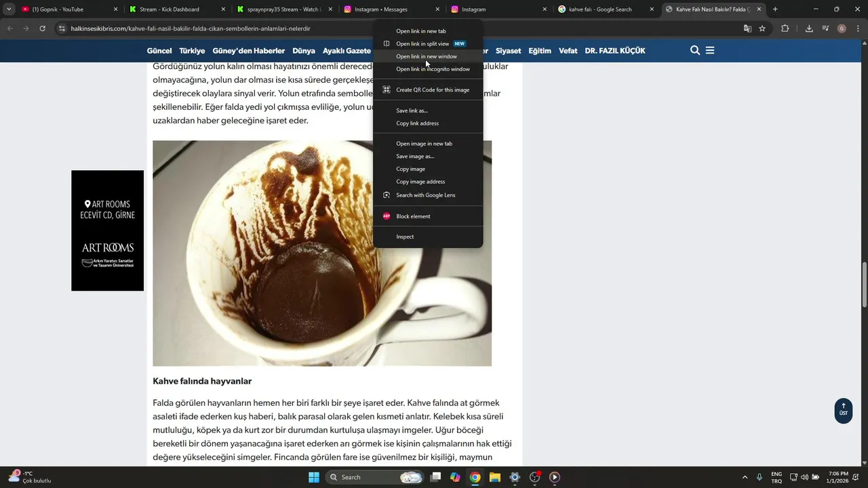This screenshot has height=488, width=868.
Task: Open the volume icon in system tray
Action: (805, 477)
